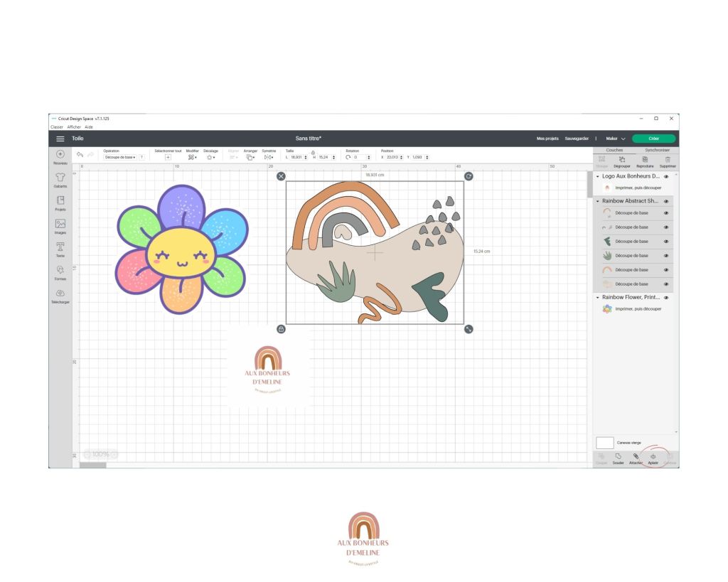728x582 pixels.
Task: Hide the Logo Aux Bonheurs layer group
Action: pos(666,176)
